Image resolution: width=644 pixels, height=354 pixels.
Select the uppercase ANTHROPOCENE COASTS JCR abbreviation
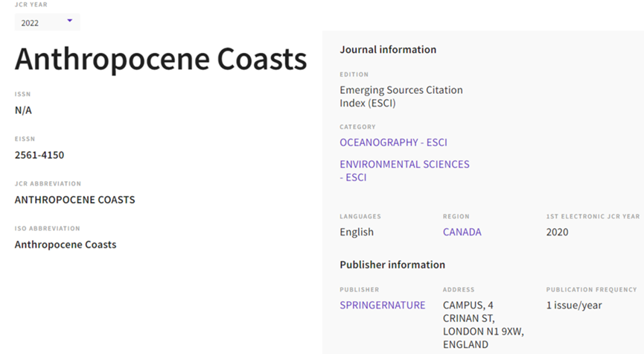tap(74, 200)
